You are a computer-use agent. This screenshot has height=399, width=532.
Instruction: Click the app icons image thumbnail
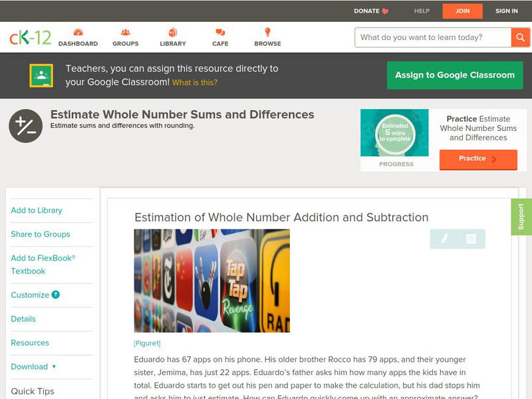pyautogui.click(x=211, y=281)
